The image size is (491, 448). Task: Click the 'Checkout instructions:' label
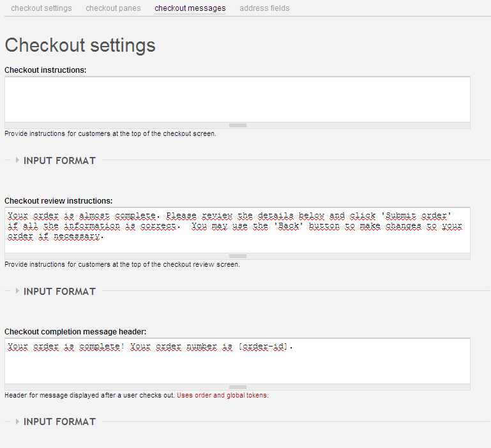(45, 70)
